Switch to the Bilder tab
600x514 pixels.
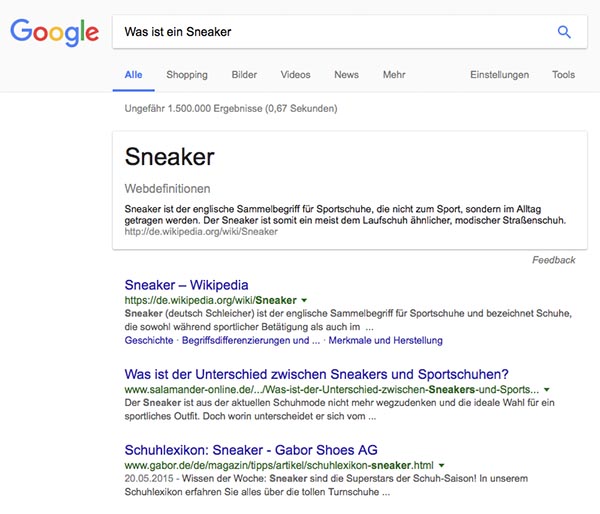(244, 75)
